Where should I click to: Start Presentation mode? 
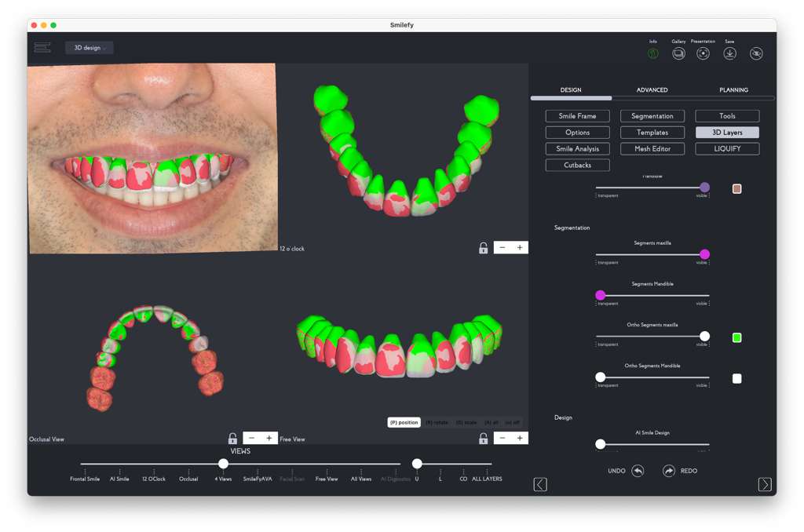(x=703, y=53)
